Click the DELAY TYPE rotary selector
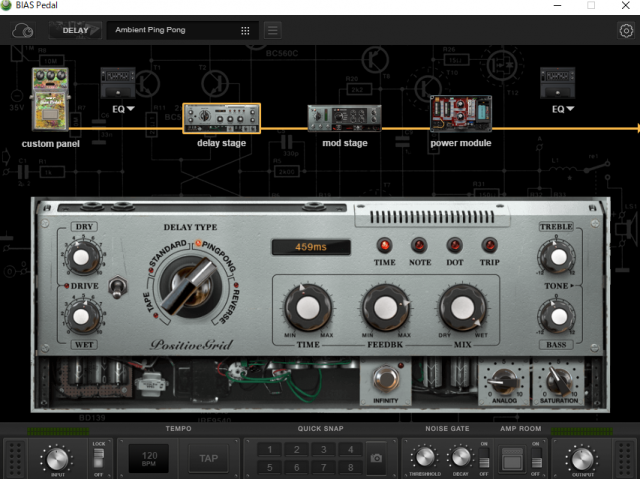Screen dimensions: 640x479 (x=191, y=288)
